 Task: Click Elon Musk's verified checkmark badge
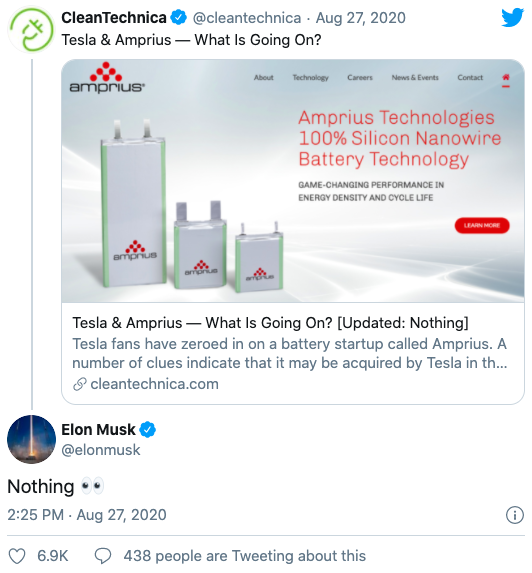pos(148,430)
